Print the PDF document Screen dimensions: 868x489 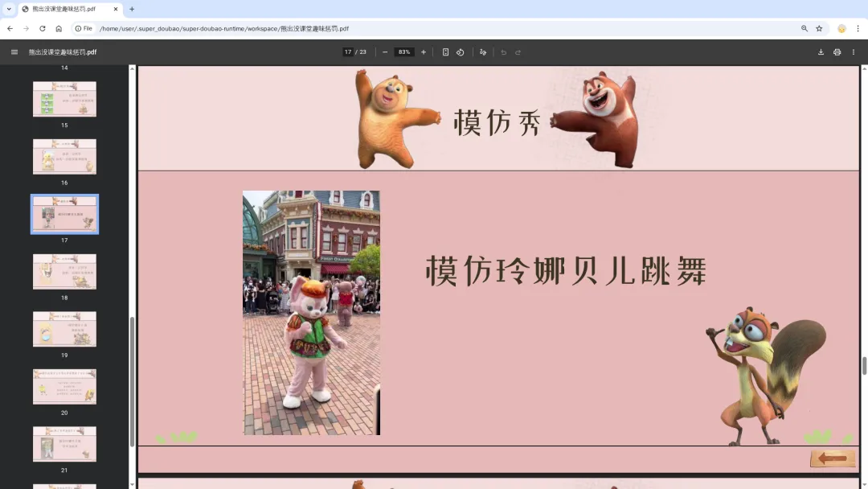(x=837, y=52)
